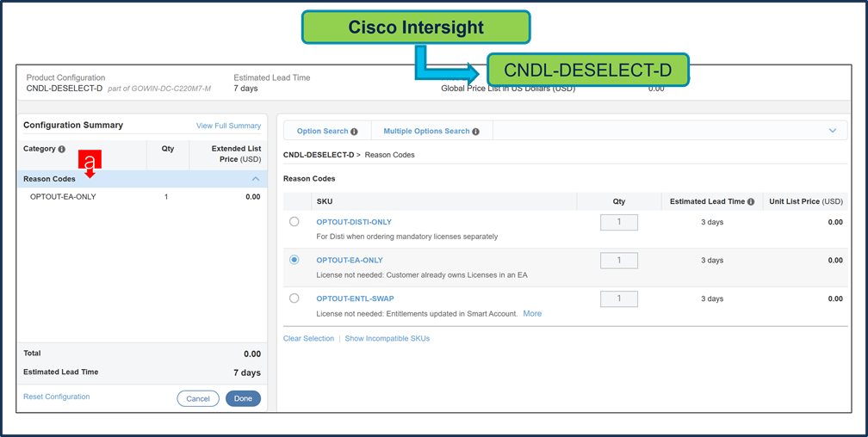Click the More link for OPTOUT-ENTL-SWAP

(532, 314)
